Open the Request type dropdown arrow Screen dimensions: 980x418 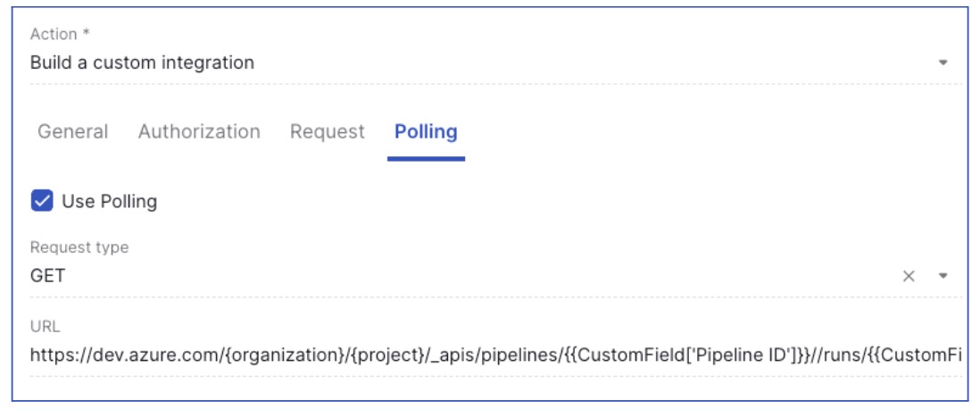coord(943,276)
